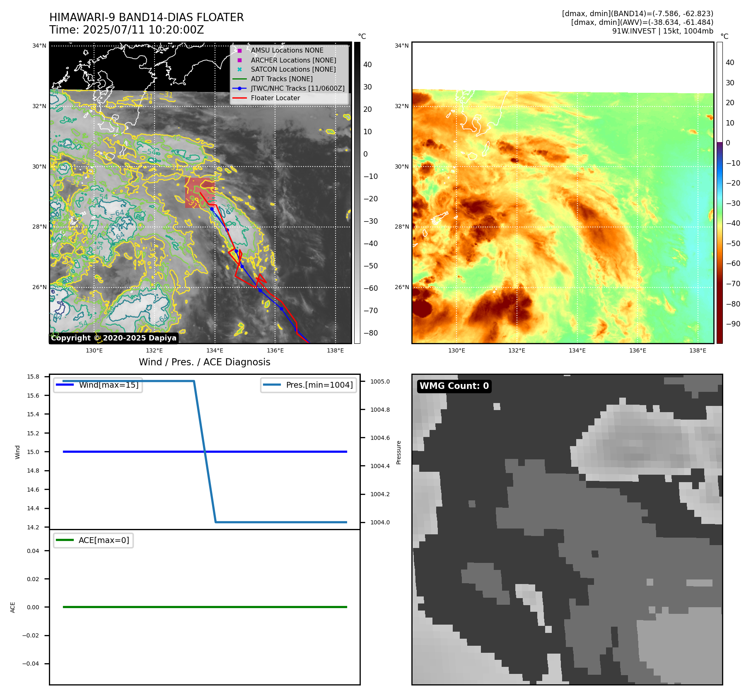The image size is (751, 700).
Task: Click the '[dmax, dmin](BAND14)=(-7.586, -62.823)' line
Action: (638, 14)
